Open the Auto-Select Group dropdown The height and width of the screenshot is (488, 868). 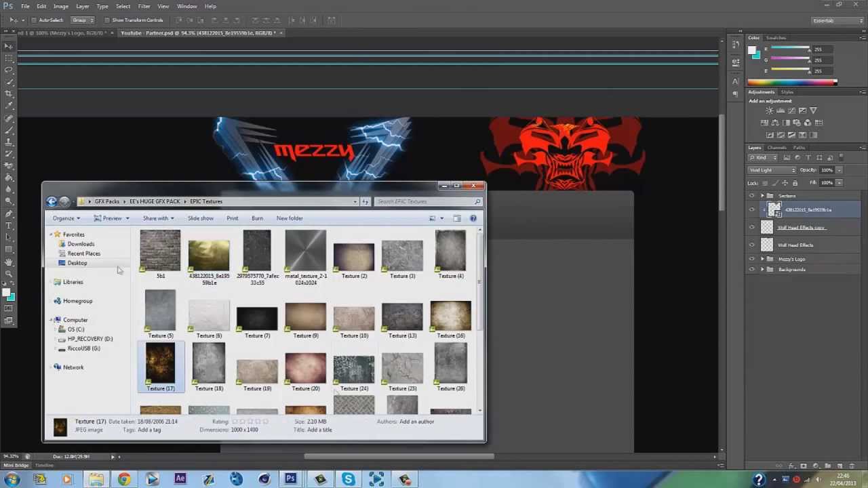pyautogui.click(x=81, y=20)
